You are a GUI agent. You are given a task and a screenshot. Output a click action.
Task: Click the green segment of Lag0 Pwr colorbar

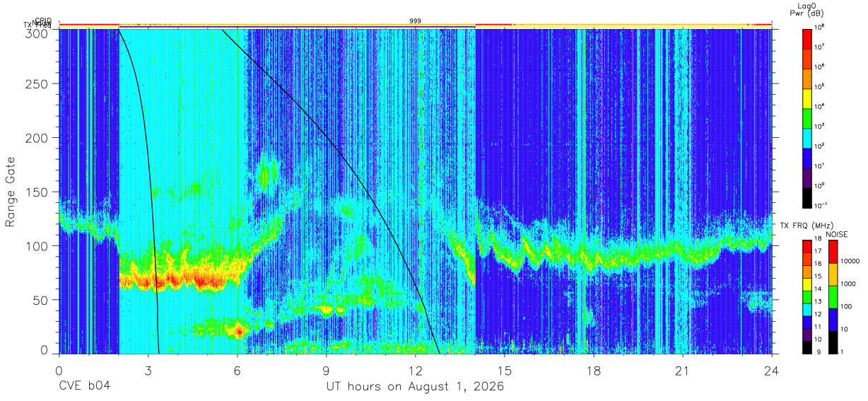(x=807, y=117)
